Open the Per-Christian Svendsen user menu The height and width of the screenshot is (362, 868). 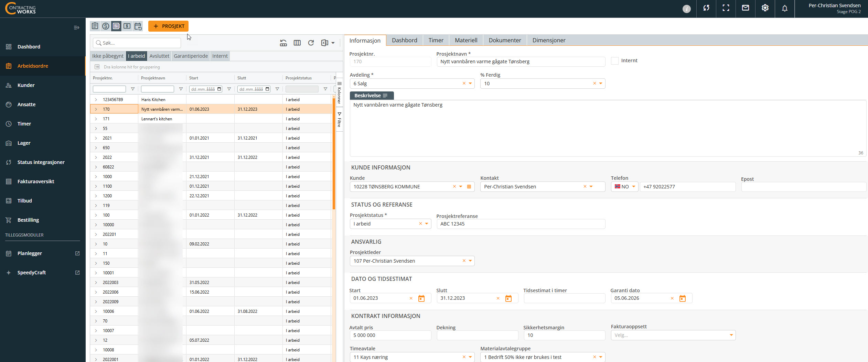pyautogui.click(x=834, y=8)
